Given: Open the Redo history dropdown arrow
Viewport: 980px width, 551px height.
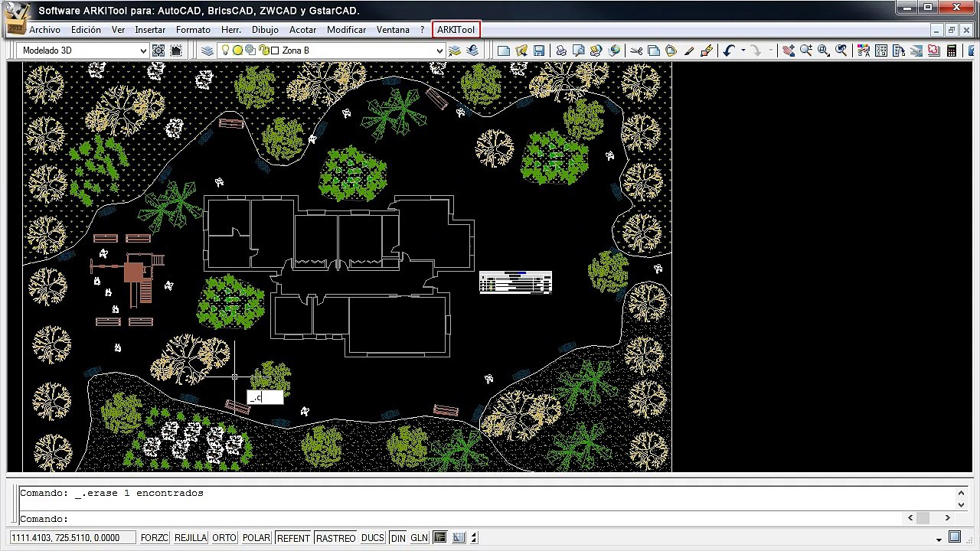Looking at the screenshot, I should 772,51.
